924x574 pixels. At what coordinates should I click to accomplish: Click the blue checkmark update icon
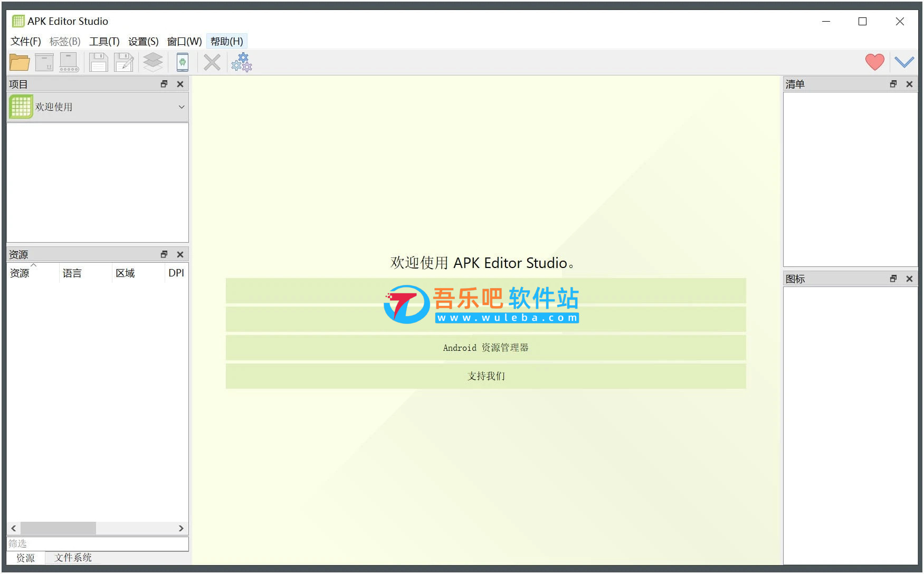pos(904,62)
